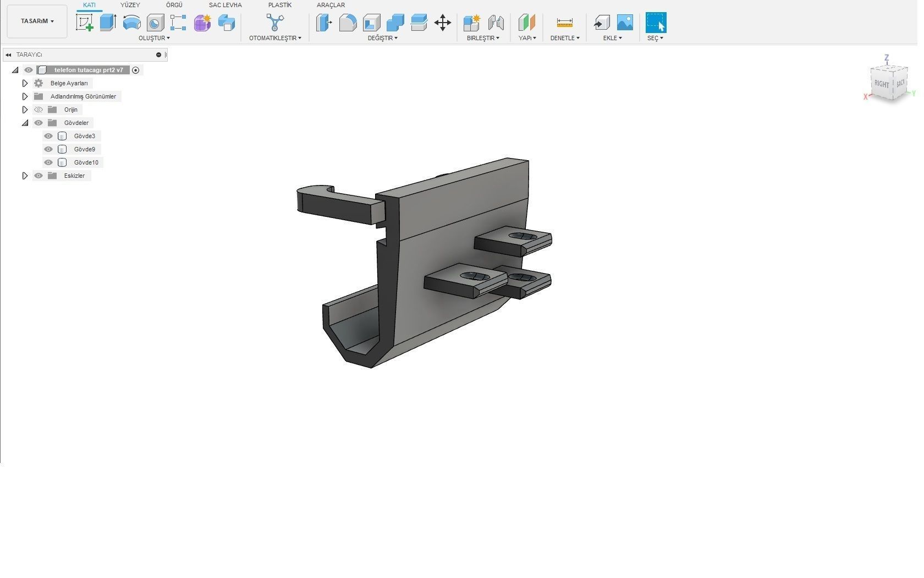Select the Rectangular Pattern tool
Screen dimensions: 924x578
[x=178, y=23]
